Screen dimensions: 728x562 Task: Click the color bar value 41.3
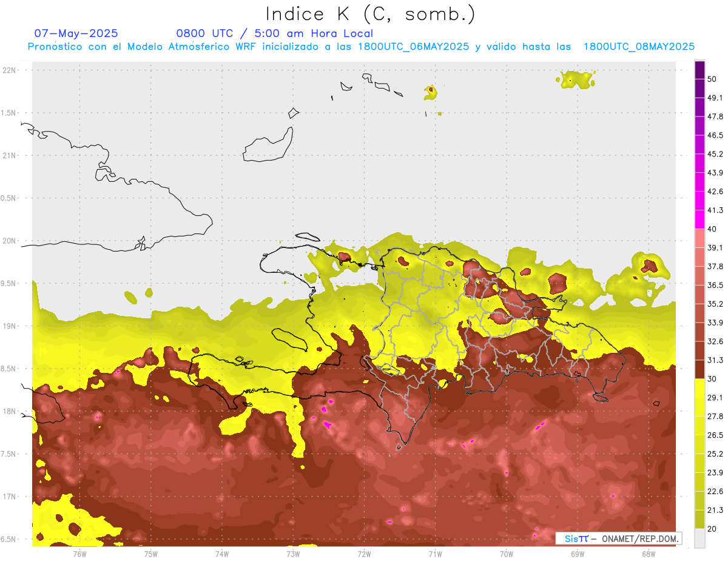715,210
